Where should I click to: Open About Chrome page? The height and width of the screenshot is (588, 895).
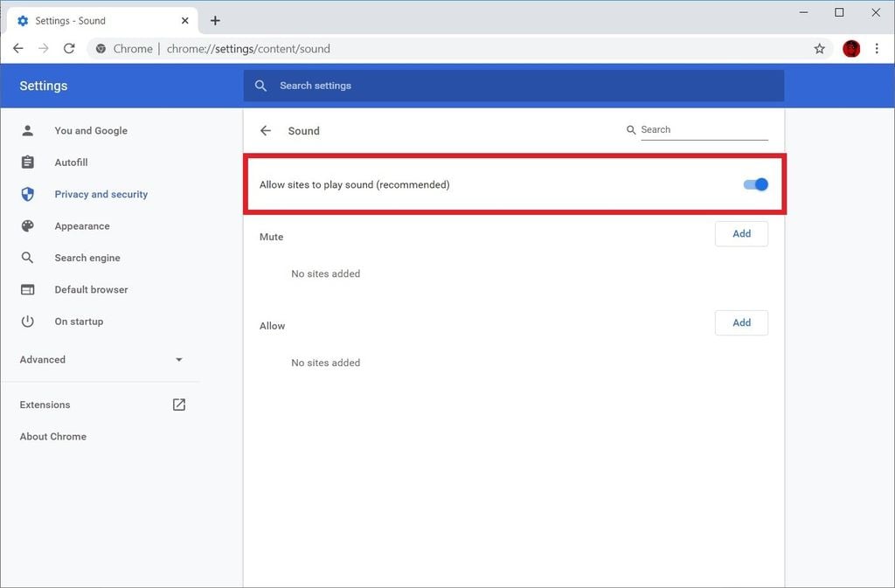tap(53, 436)
